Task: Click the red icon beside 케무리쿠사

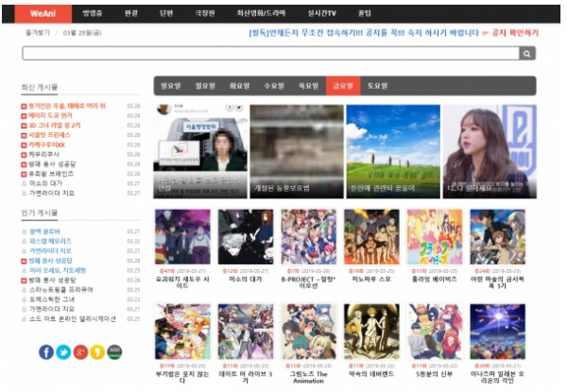Action: [24, 155]
